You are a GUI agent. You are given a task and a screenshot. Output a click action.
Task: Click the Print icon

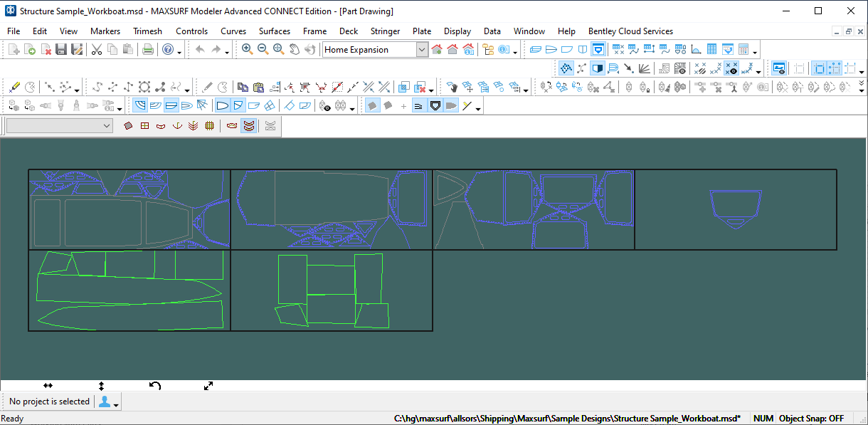(x=147, y=50)
